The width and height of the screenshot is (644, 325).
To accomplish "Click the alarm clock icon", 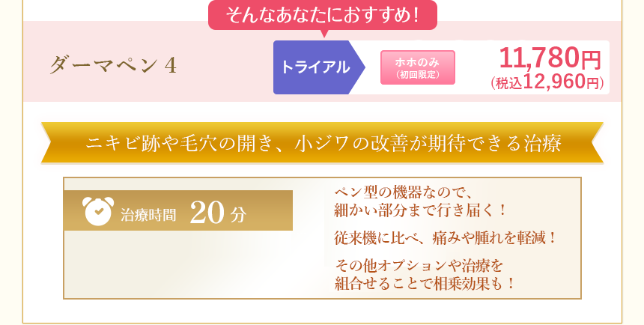I will 97,210.
